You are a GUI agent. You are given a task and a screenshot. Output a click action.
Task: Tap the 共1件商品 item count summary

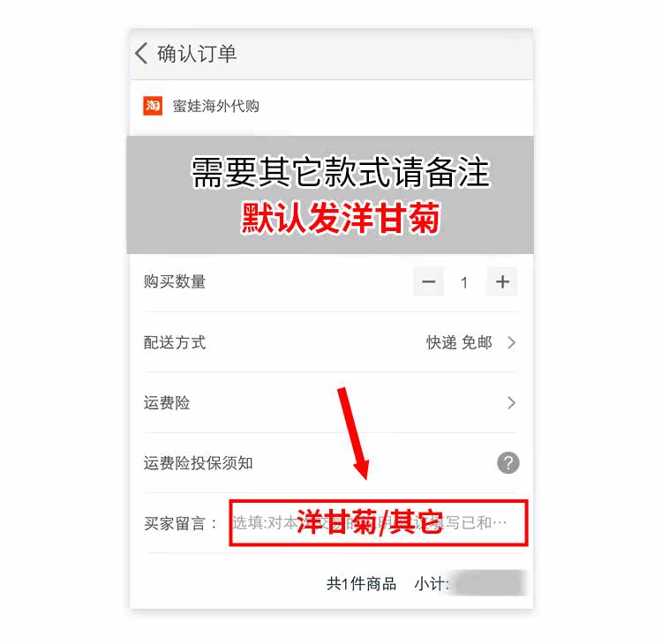click(361, 584)
